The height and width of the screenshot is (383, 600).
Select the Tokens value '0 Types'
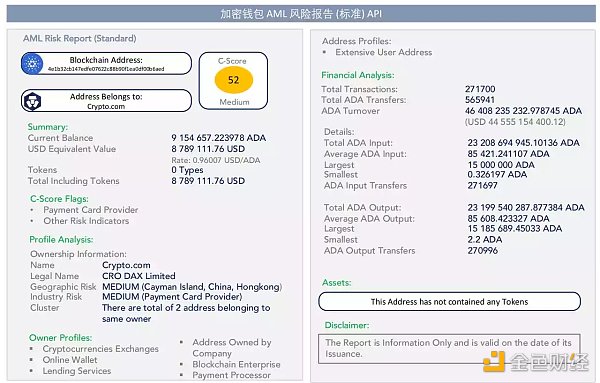click(187, 170)
